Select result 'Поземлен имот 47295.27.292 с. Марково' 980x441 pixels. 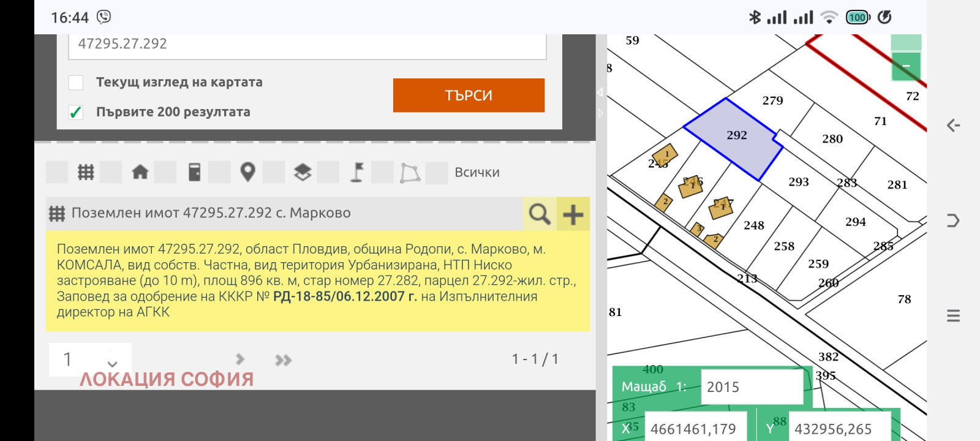coord(211,213)
